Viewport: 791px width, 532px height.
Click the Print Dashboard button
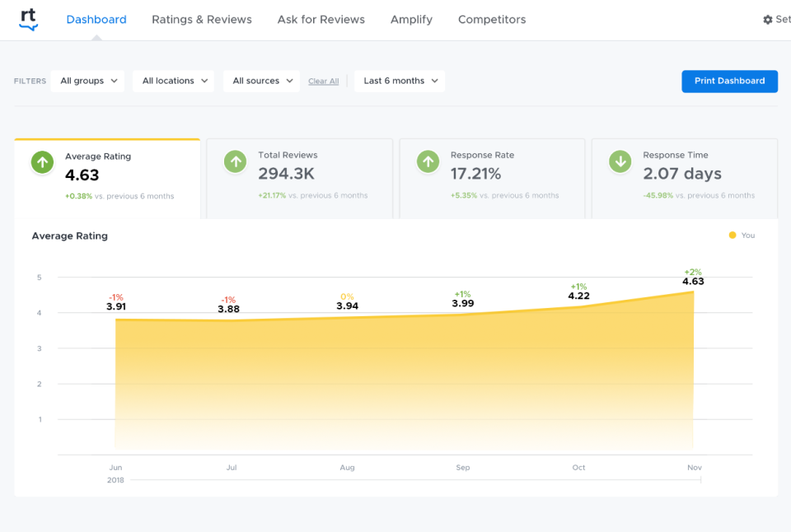729,81
